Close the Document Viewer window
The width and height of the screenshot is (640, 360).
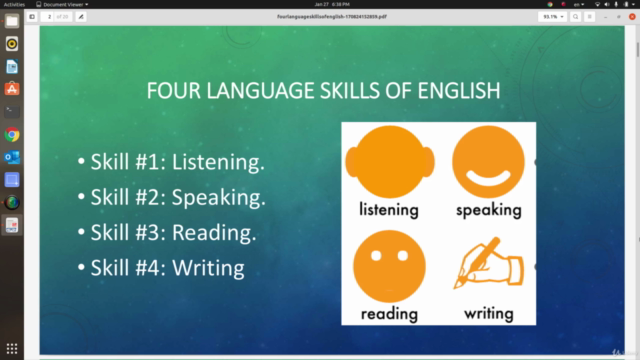[x=632, y=17]
